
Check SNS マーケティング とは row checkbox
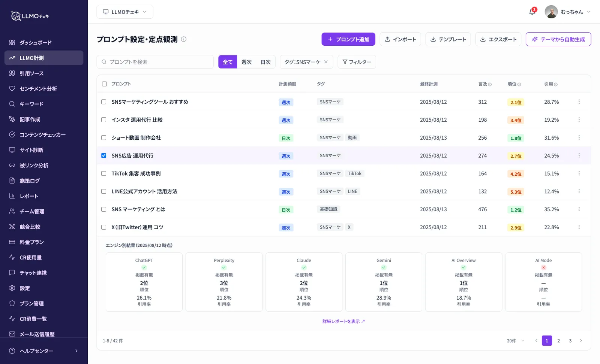[104, 209]
